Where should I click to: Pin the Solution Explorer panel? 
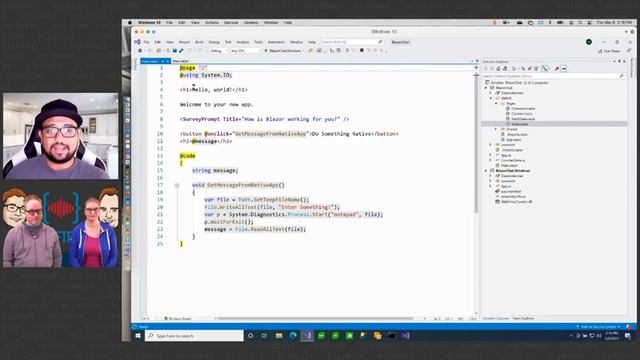coord(619,61)
